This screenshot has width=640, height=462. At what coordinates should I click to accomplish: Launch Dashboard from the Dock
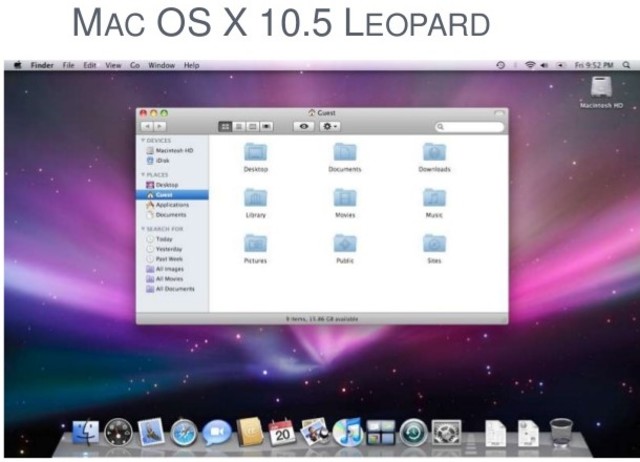118,432
